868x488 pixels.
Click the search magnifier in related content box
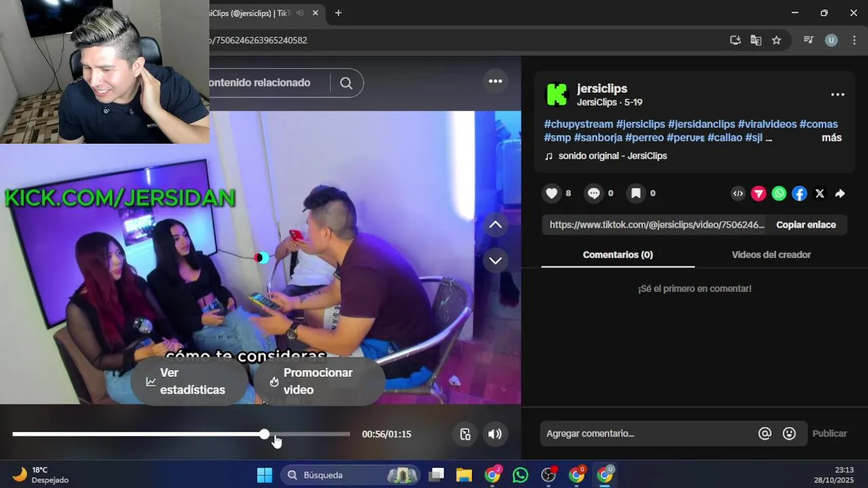pos(347,83)
